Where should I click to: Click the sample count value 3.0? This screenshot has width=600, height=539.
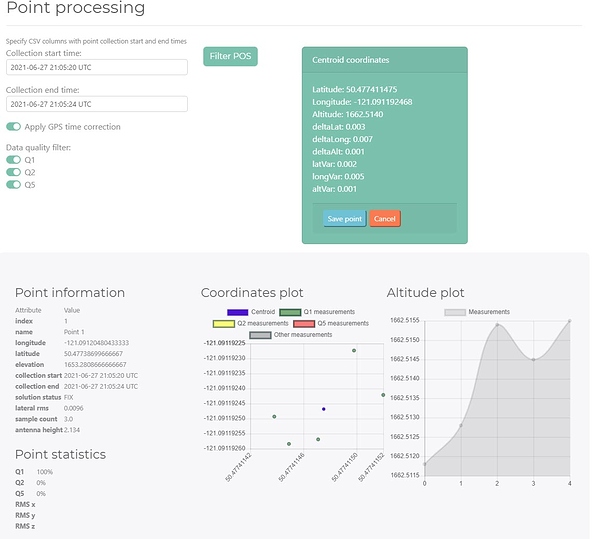[68, 419]
